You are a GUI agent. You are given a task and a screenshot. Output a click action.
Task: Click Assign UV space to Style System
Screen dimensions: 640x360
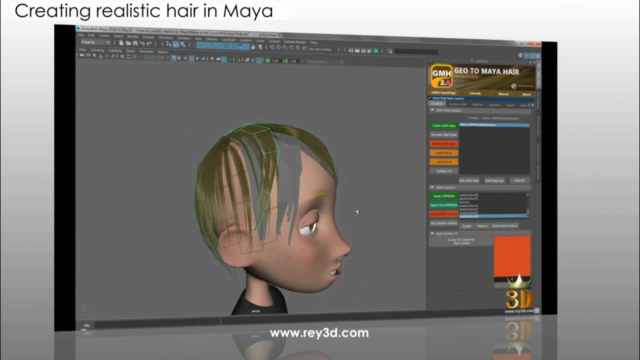461,241
